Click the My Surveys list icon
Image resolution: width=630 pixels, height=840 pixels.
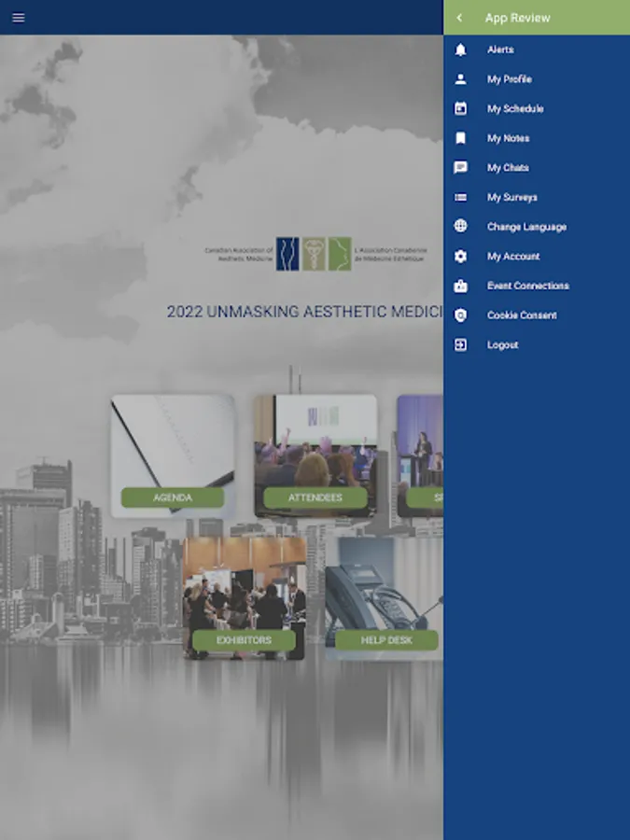(x=461, y=197)
